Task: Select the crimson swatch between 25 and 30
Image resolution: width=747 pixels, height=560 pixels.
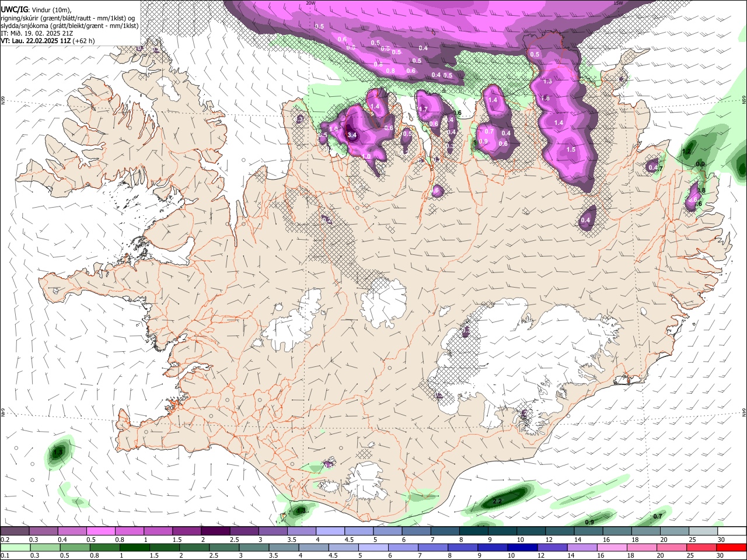Action: (x=701, y=547)
